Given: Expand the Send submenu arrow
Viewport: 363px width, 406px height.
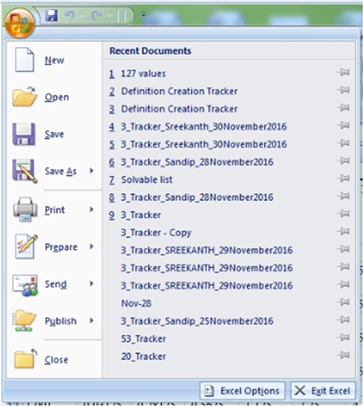Looking at the screenshot, I should tap(91, 284).
